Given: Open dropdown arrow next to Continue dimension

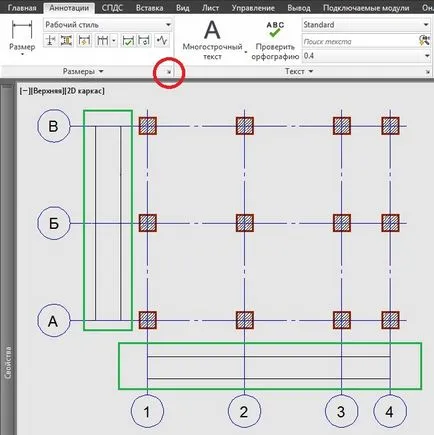Looking at the screenshot, I should (x=114, y=41).
